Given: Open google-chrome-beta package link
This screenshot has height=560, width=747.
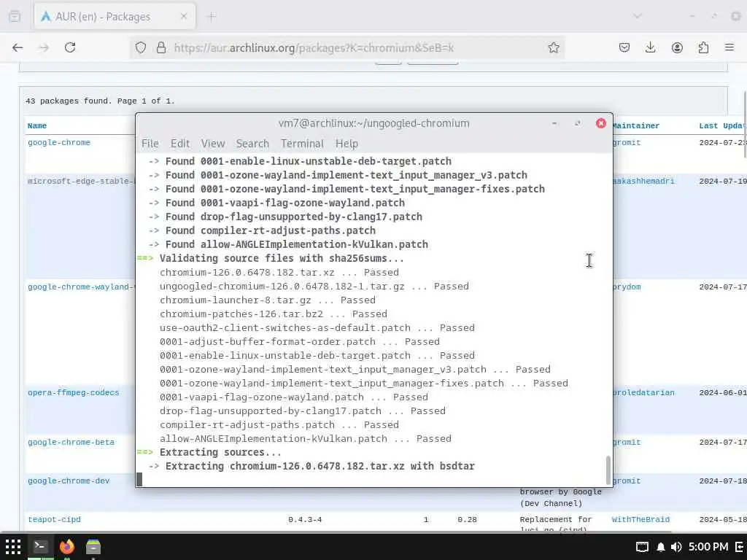Looking at the screenshot, I should pos(71,442).
